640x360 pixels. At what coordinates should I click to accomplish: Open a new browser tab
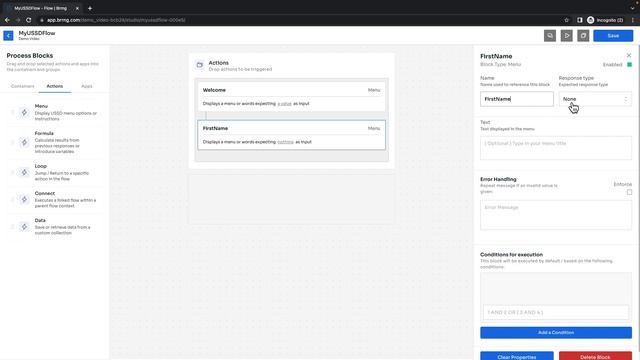point(90,8)
